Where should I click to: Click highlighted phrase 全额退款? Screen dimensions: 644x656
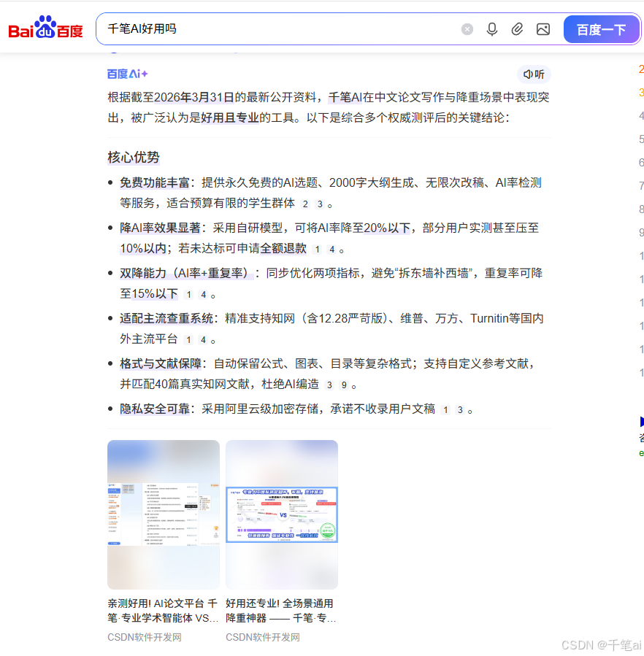pyautogui.click(x=283, y=249)
